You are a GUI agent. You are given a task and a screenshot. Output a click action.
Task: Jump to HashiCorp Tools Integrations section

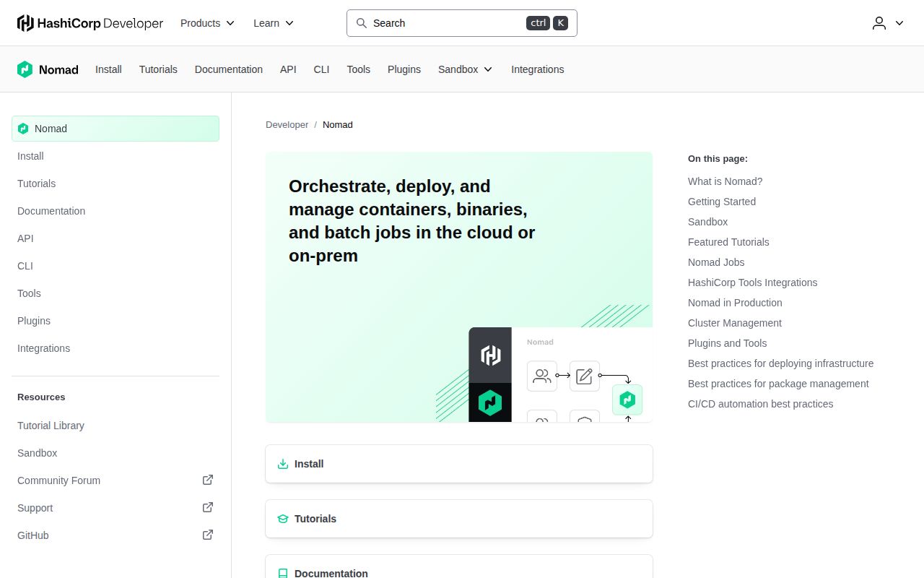pos(753,282)
